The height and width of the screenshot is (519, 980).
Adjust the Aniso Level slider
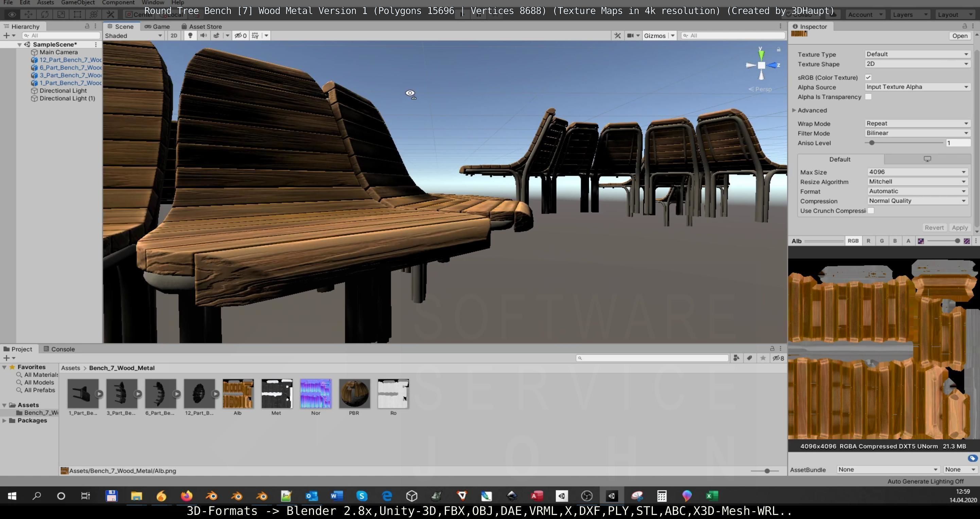click(x=872, y=143)
